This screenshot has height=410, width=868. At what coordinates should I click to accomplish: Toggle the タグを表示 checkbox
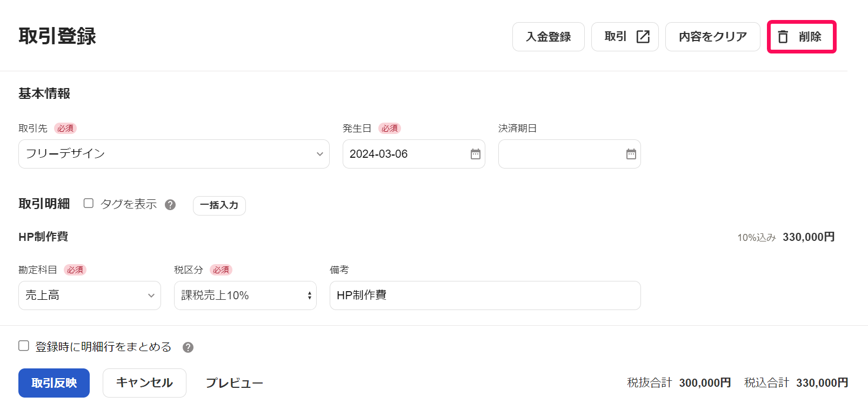click(89, 203)
